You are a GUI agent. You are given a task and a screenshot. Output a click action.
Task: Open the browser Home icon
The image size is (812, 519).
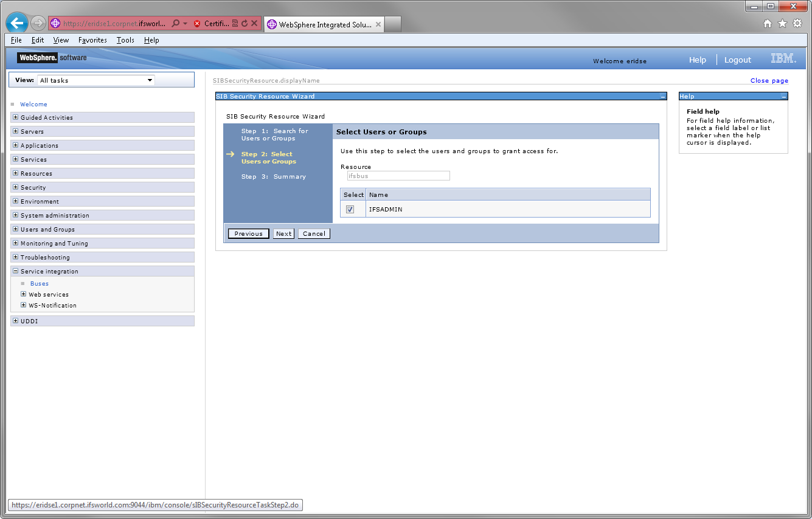768,24
